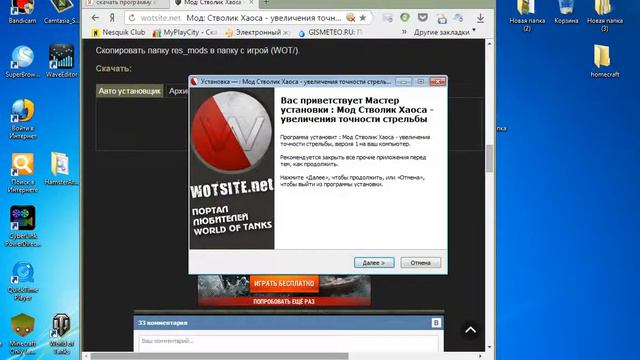Viewport: 640px width, 360px height.
Task: Open Другие закладки folder dropdown
Action: [x=444, y=32]
